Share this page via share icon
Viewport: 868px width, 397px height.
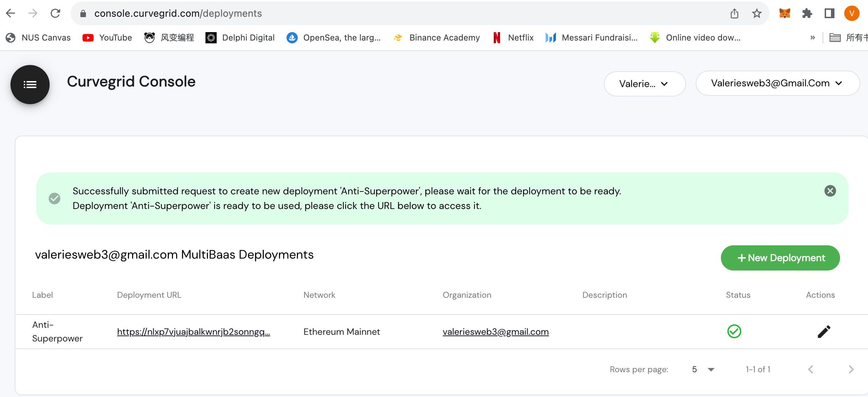[734, 13]
